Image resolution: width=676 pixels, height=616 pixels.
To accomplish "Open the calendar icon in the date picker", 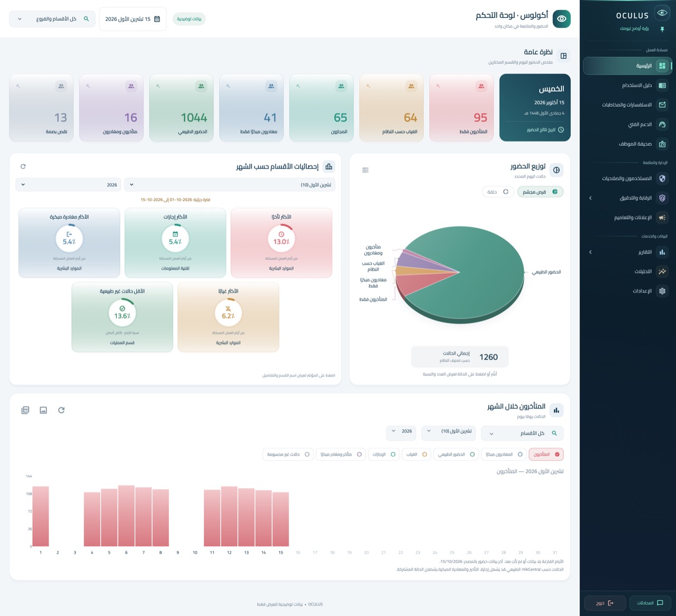I will click(x=157, y=19).
